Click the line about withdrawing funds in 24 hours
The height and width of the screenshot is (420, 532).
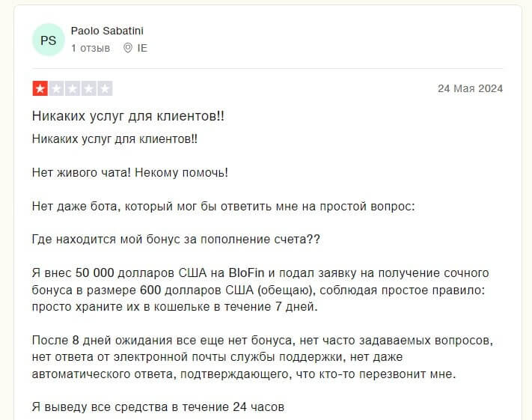158,407
